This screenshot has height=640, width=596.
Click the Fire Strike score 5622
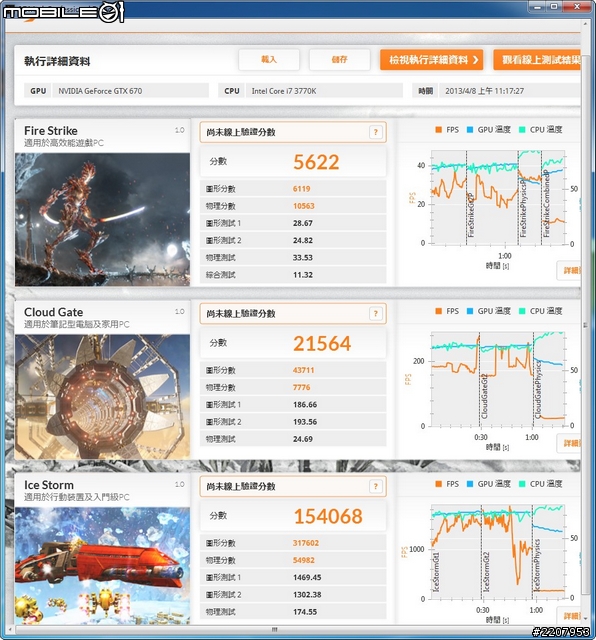316,162
